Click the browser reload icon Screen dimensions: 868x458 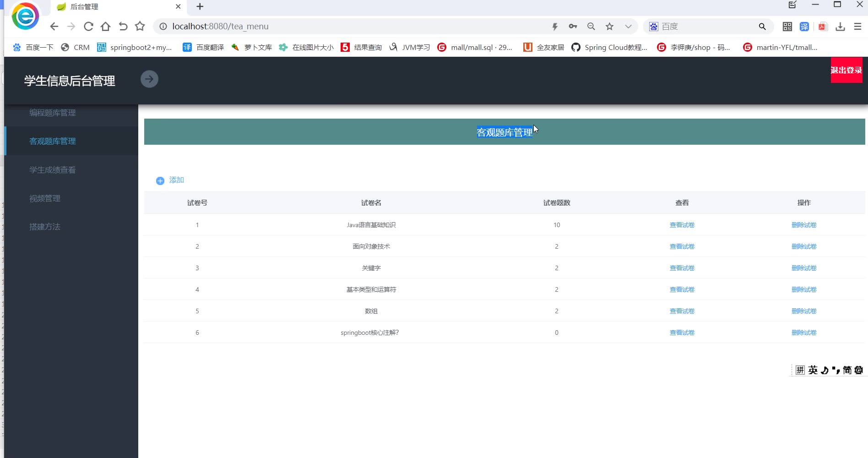[x=88, y=27]
